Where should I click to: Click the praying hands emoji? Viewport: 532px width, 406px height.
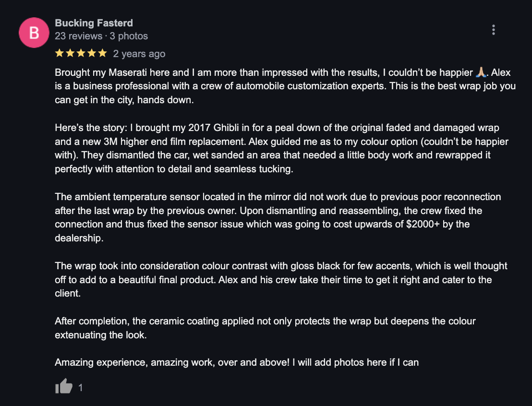click(481, 72)
